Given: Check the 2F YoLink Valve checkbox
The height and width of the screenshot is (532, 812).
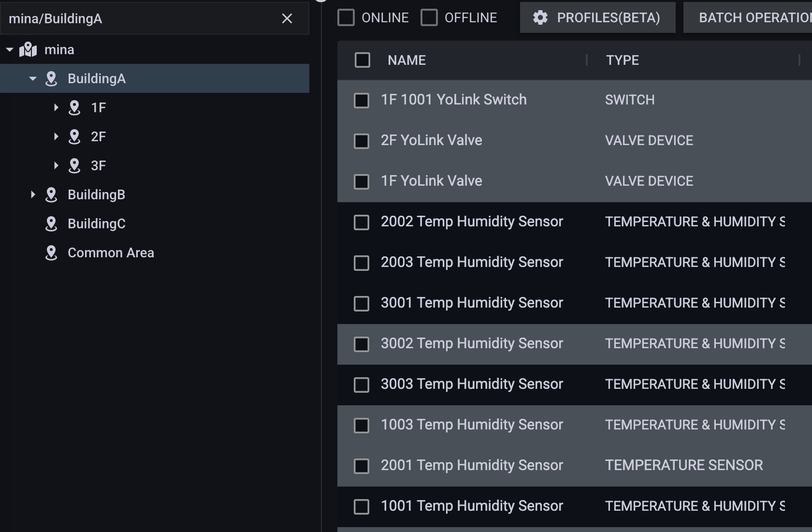Looking at the screenshot, I should click(362, 141).
